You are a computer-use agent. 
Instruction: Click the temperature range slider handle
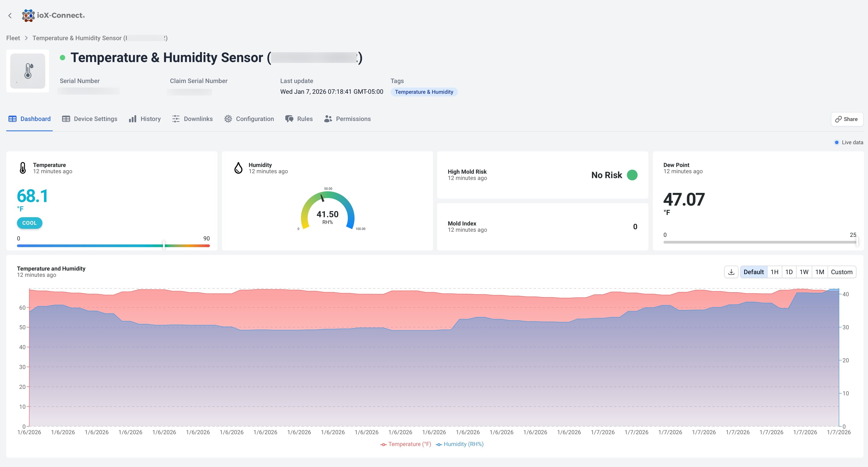coord(164,245)
